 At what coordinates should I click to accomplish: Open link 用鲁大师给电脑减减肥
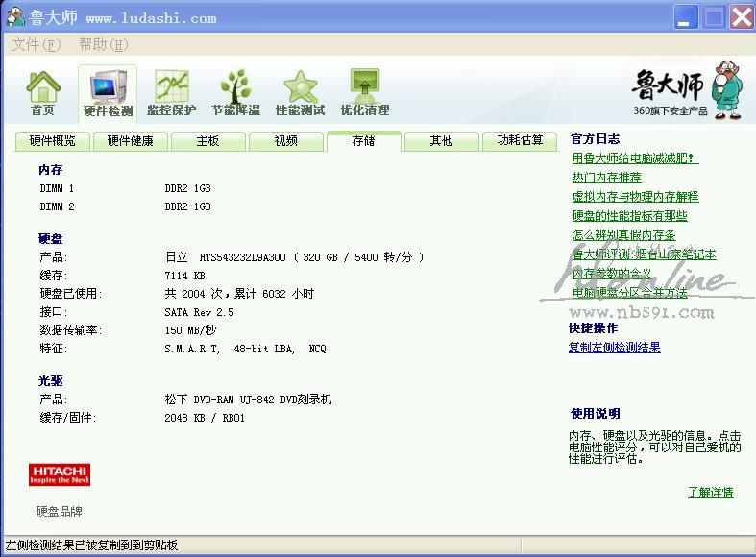pyautogui.click(x=635, y=158)
